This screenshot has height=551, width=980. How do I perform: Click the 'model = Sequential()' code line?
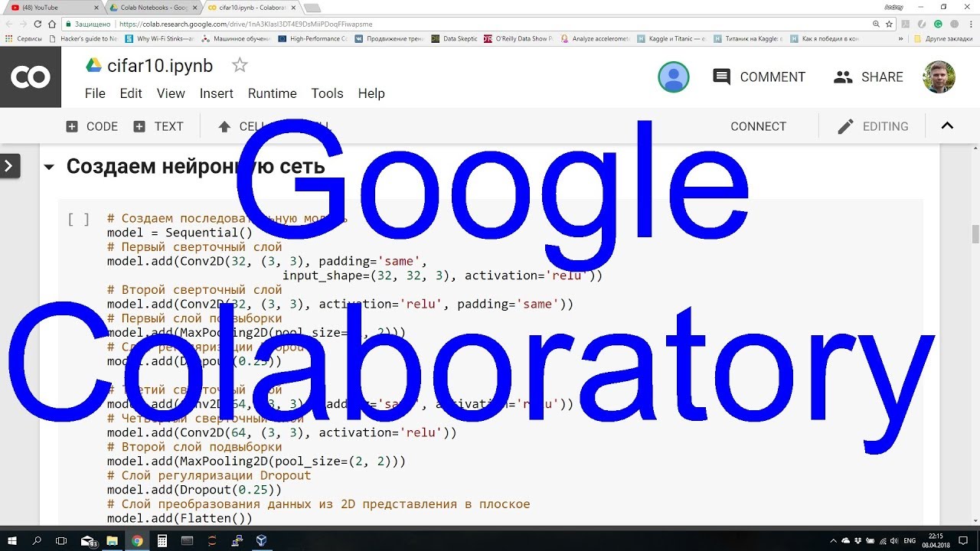[179, 233]
